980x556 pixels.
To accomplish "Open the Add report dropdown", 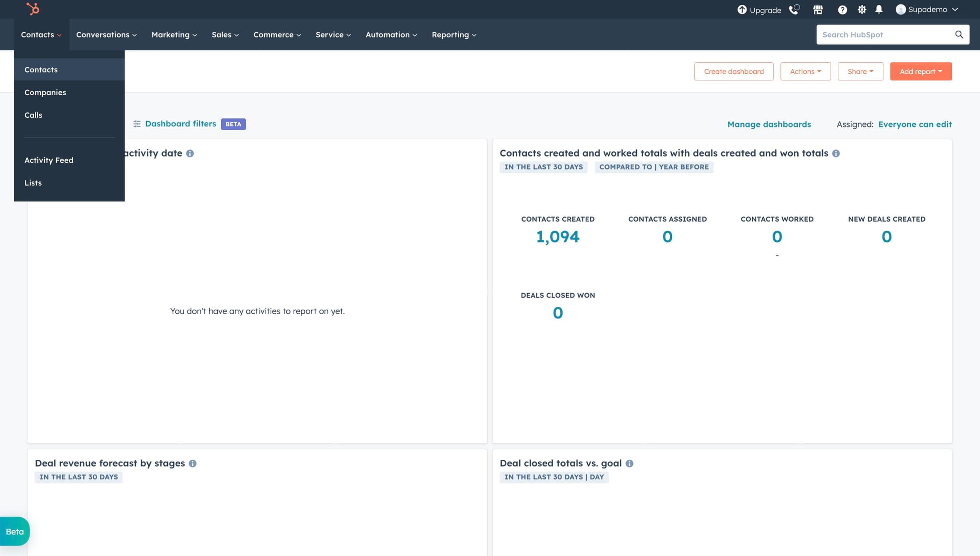I will [920, 71].
